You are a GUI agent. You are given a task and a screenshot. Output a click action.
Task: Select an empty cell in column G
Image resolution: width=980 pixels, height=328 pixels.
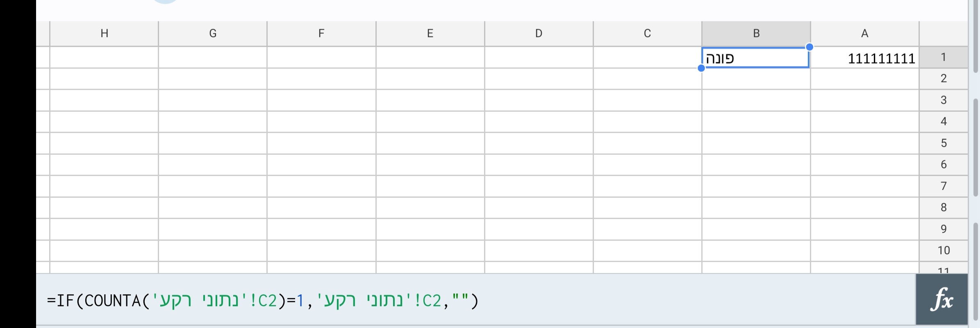click(x=212, y=121)
